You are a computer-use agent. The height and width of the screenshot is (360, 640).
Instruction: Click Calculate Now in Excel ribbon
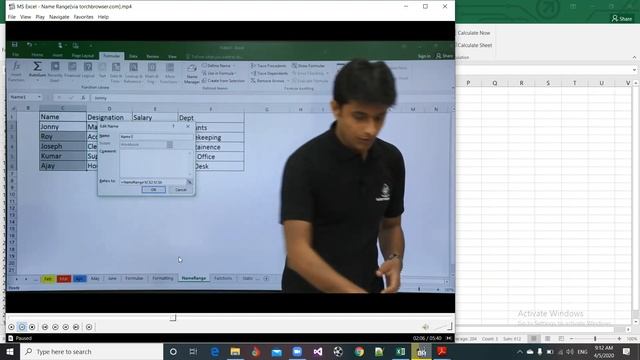[473, 33]
